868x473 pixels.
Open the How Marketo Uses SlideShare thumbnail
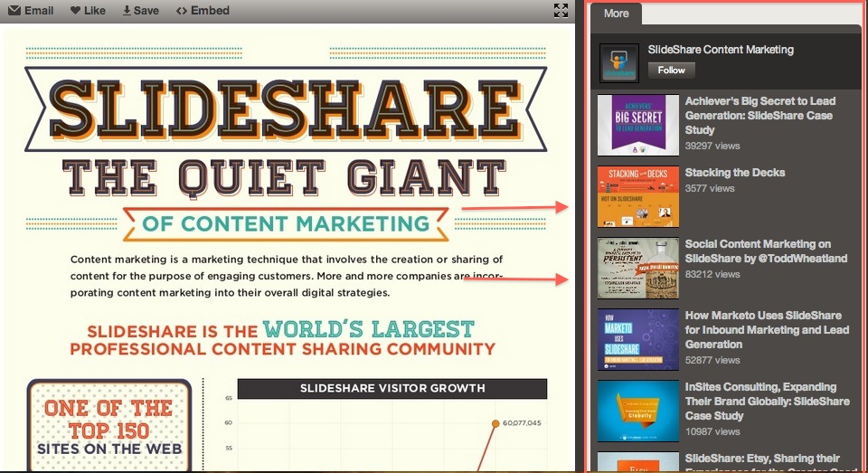point(638,339)
